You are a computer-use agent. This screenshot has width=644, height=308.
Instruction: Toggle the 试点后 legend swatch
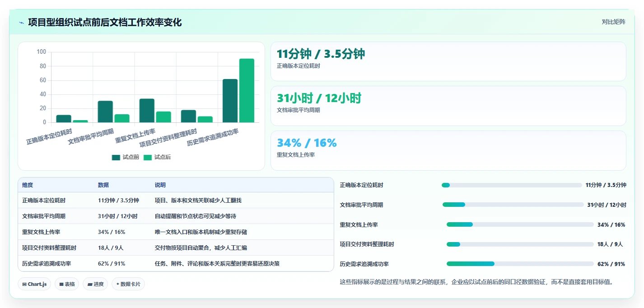point(148,157)
